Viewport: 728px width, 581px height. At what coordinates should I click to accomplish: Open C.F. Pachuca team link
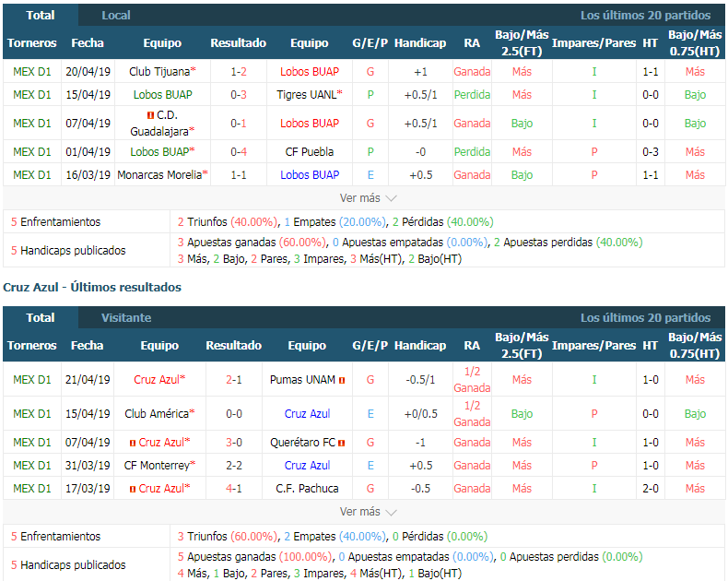click(x=307, y=489)
